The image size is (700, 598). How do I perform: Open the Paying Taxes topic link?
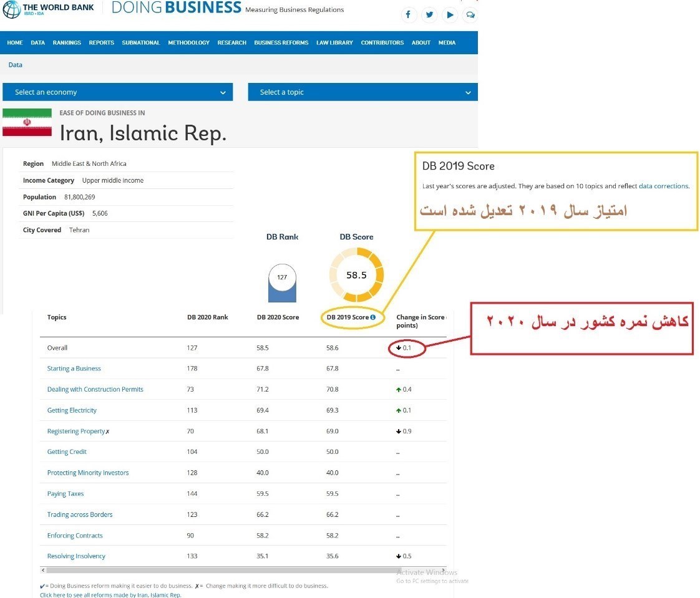[x=66, y=494]
